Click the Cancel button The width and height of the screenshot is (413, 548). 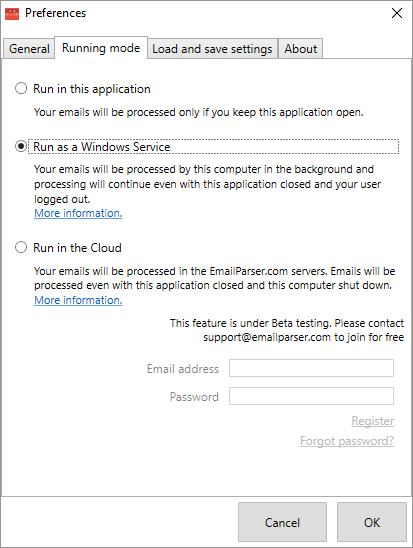(x=282, y=522)
